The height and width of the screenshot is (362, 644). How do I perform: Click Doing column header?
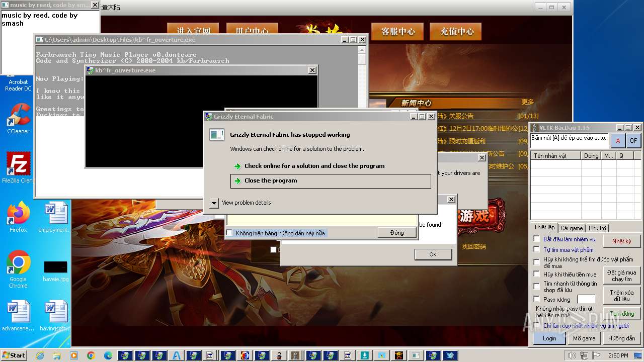[x=591, y=156]
